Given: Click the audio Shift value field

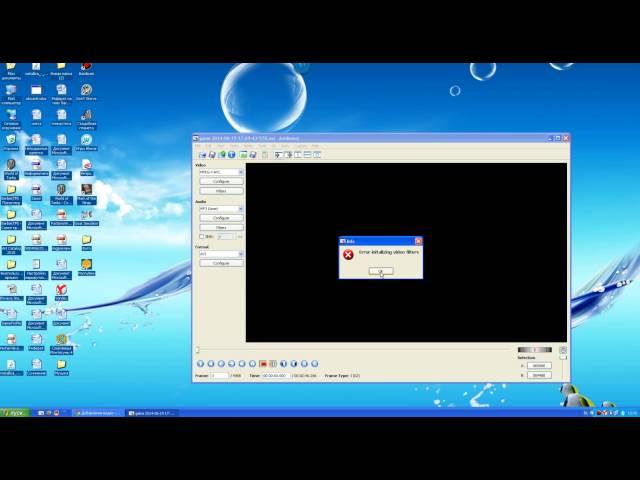Looking at the screenshot, I should (226, 237).
